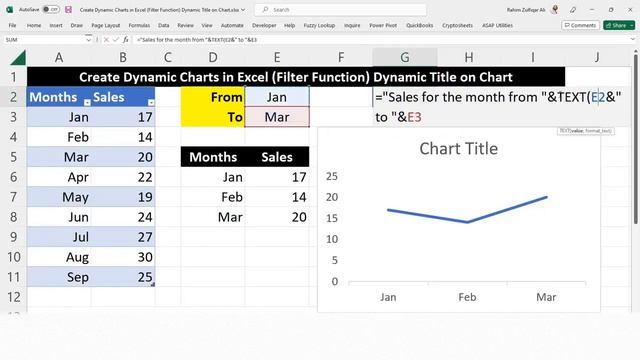Open the Months column filter dropdown
The height and width of the screenshot is (360, 640).
[87, 102]
